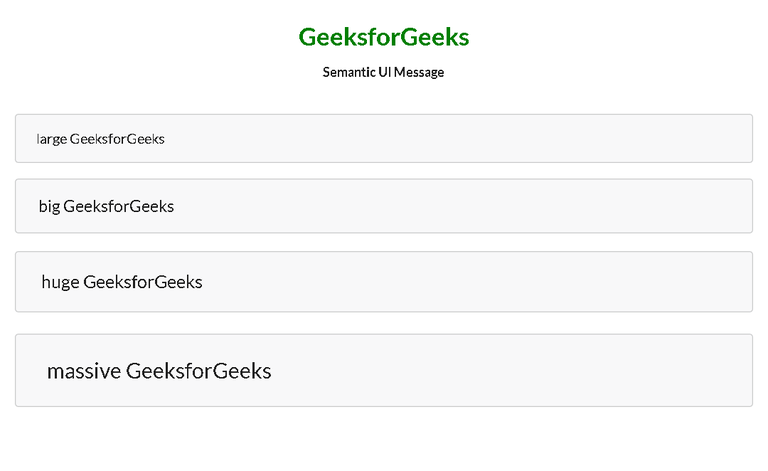The width and height of the screenshot is (768, 471).
Task: Click the "Semantic UI Message" subtitle
Action: 383,72
